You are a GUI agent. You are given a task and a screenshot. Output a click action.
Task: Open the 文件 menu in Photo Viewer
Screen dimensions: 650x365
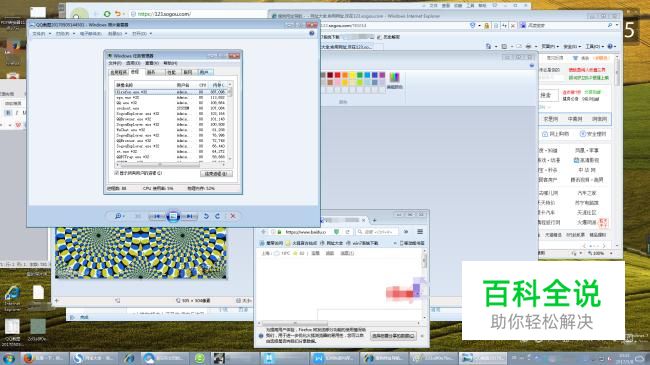41,34
